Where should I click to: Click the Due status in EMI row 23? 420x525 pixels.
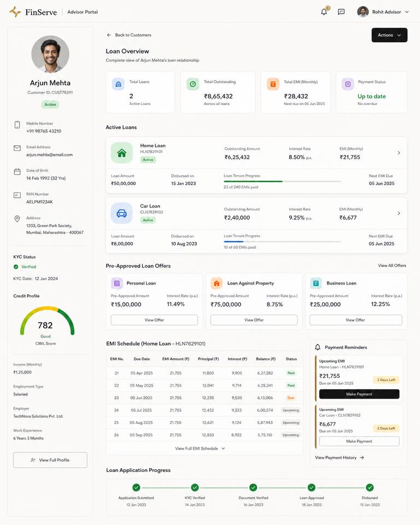pyautogui.click(x=291, y=398)
